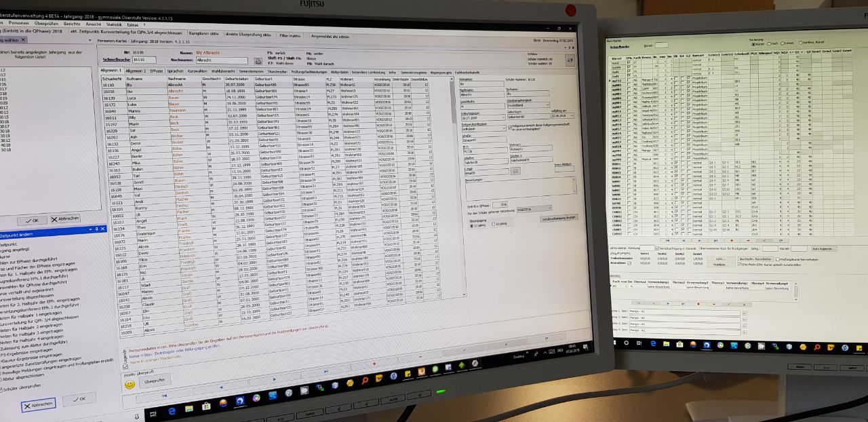Click Abbrechen at bottom of left panel
Image resolution: width=868 pixels, height=422 pixels.
point(39,405)
